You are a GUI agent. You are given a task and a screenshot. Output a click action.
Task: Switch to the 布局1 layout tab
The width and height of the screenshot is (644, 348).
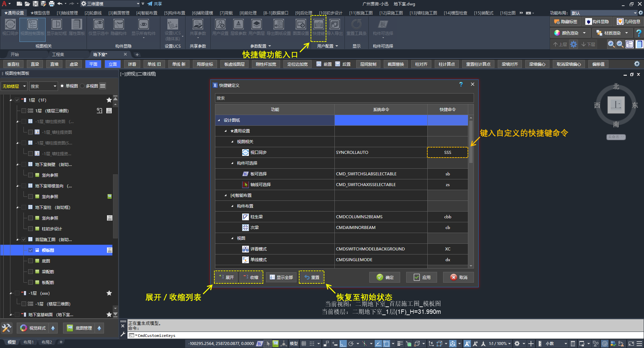(29, 342)
